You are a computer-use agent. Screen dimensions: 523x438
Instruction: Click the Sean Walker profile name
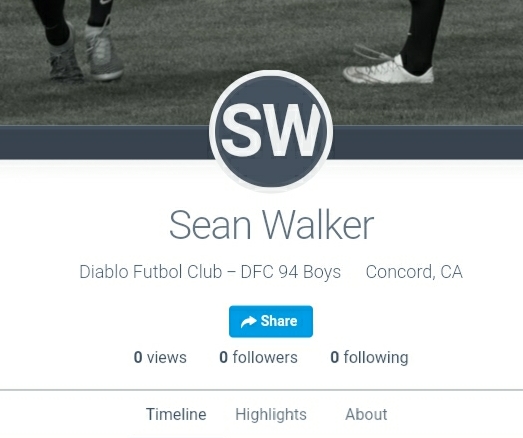point(272,225)
